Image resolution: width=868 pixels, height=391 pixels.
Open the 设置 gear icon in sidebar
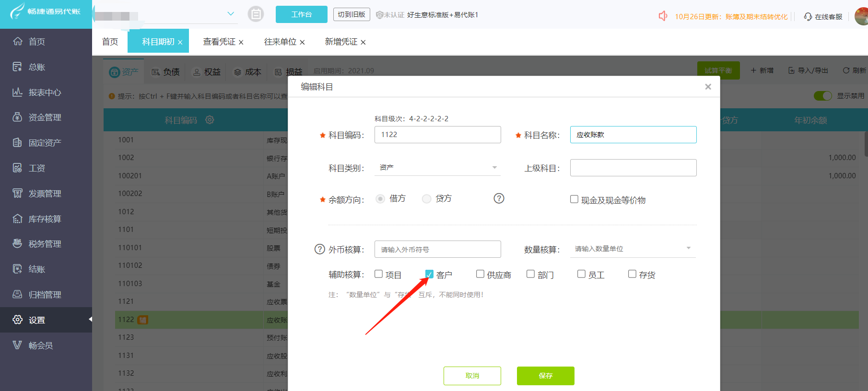point(17,320)
